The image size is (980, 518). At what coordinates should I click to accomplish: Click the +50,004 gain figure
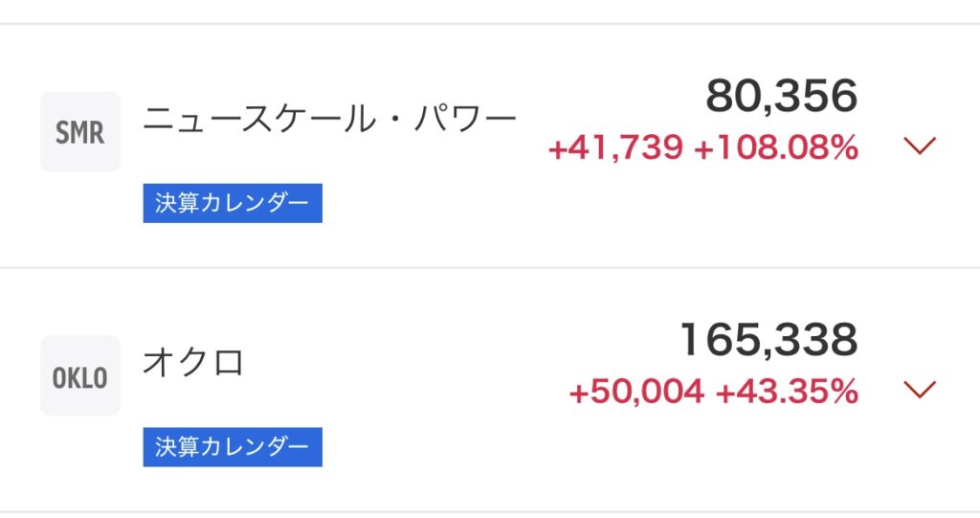pyautogui.click(x=636, y=393)
